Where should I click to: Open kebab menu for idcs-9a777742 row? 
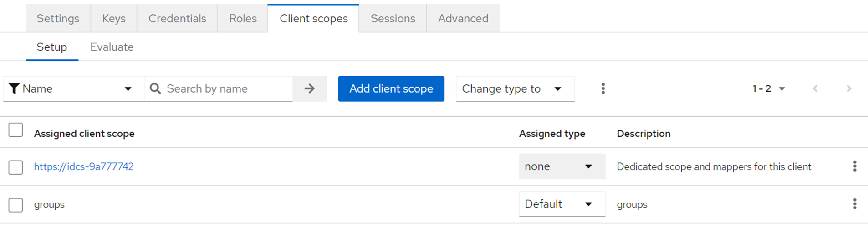pos(854,166)
